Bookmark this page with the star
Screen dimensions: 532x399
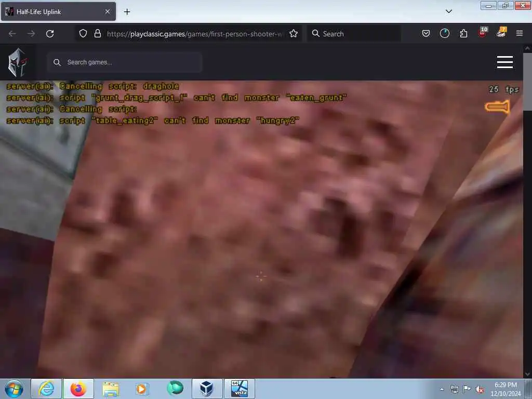pyautogui.click(x=294, y=34)
